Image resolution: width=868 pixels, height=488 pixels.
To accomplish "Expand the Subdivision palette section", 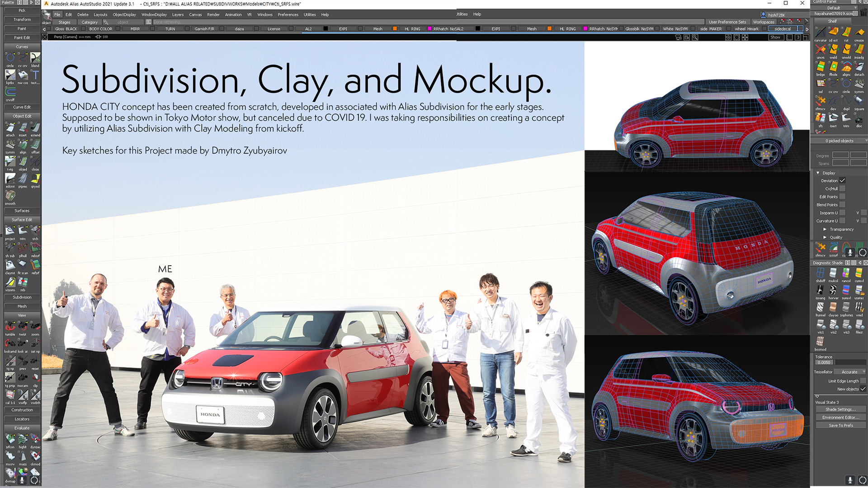I will click(22, 297).
